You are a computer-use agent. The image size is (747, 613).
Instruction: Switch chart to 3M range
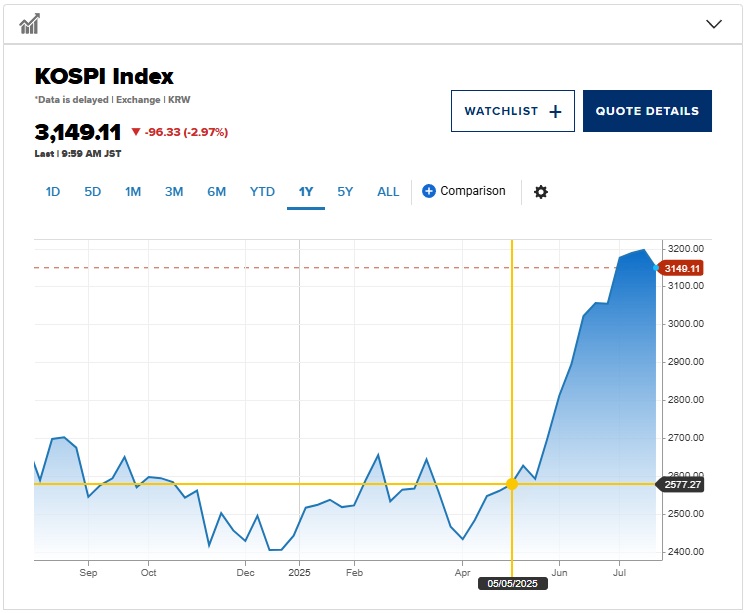(x=174, y=191)
